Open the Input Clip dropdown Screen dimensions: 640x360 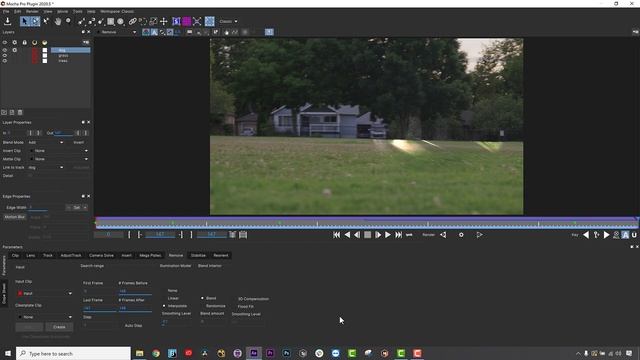44,293
